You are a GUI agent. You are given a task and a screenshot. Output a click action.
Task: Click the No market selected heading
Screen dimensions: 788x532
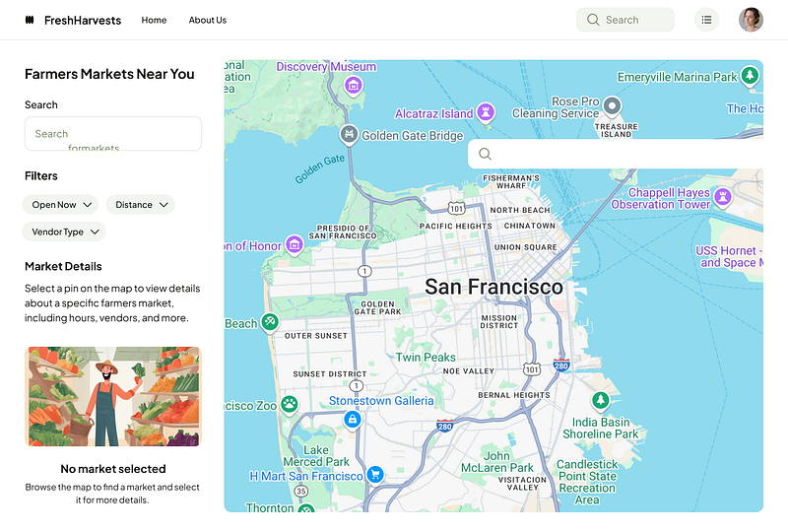coord(113,469)
